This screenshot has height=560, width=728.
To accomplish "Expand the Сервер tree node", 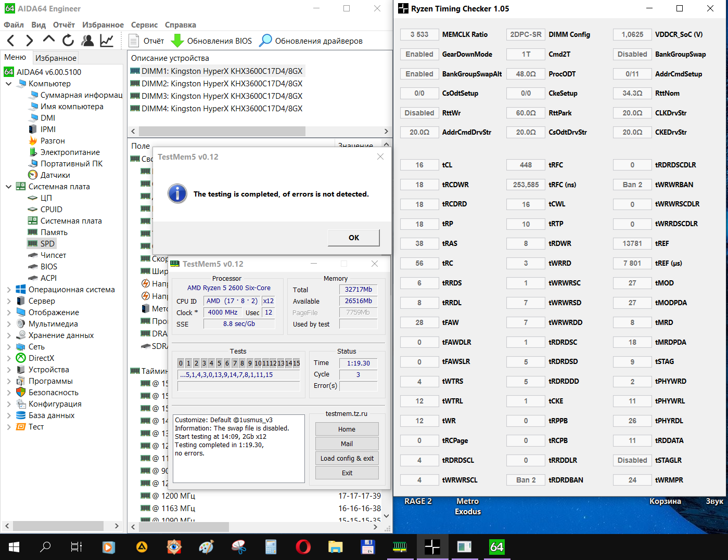I will pos(8,301).
